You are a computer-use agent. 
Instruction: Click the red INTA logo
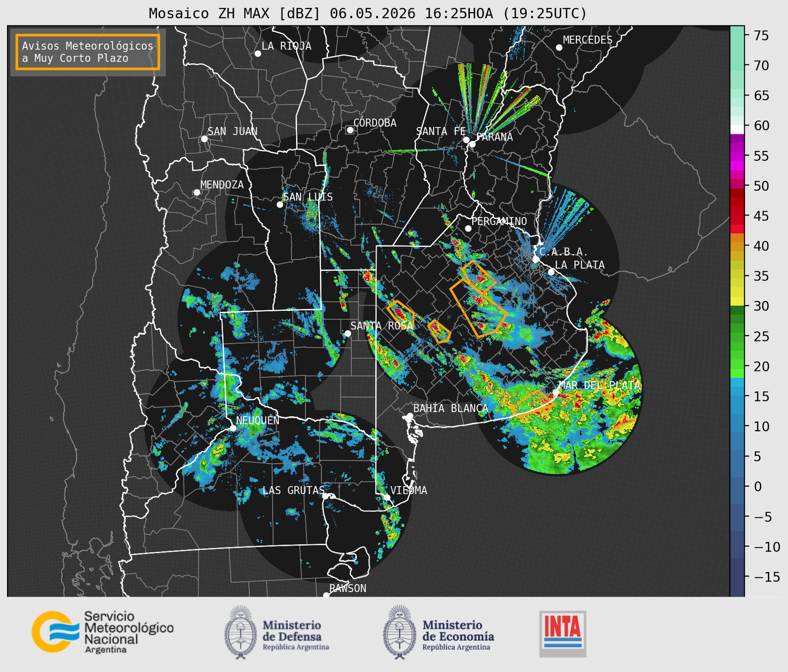pyautogui.click(x=562, y=634)
